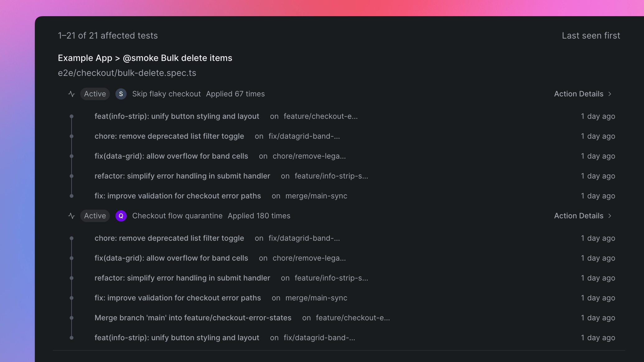Image resolution: width=644 pixels, height=362 pixels.
Task: Click the activity pulse icon beside Checkout flow quarantine
Action: click(x=72, y=216)
